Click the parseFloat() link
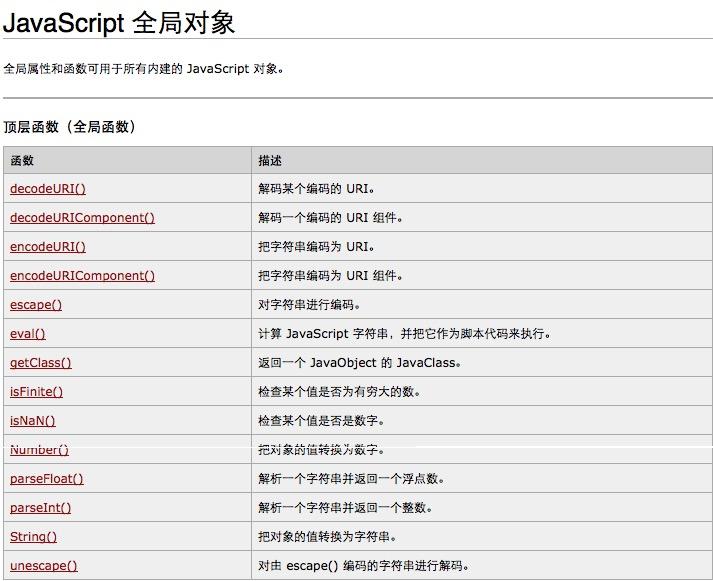The width and height of the screenshot is (713, 581). point(47,479)
